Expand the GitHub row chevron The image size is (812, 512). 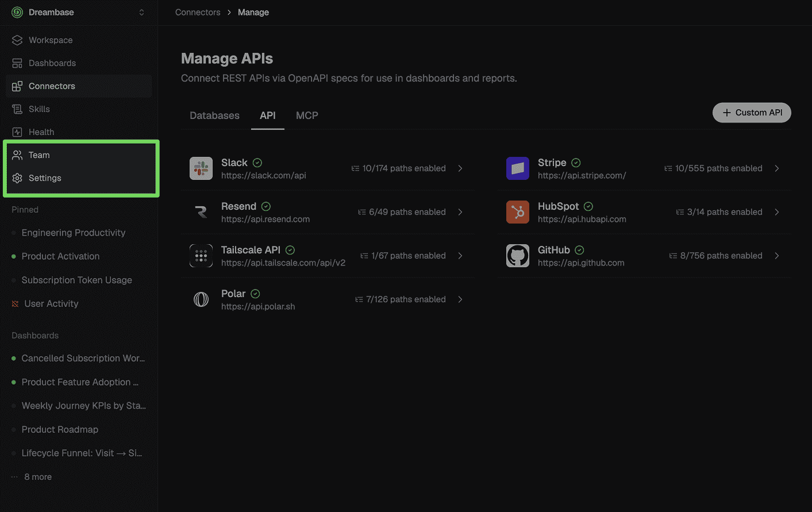pyautogui.click(x=777, y=256)
